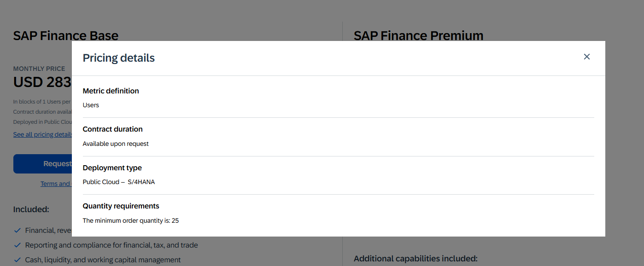The height and width of the screenshot is (266, 644).
Task: Click the Contract duration heading
Action: point(113,129)
